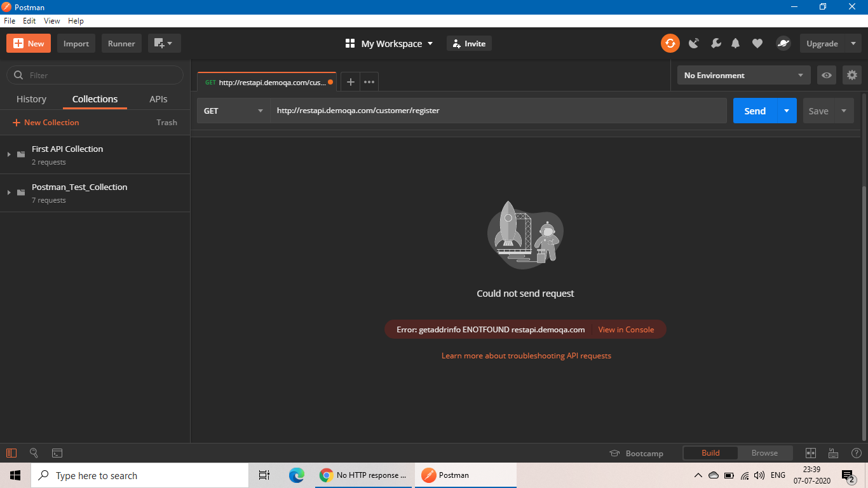Toggle the sidebar visibility icon bottom left
The image size is (868, 488).
click(x=11, y=453)
